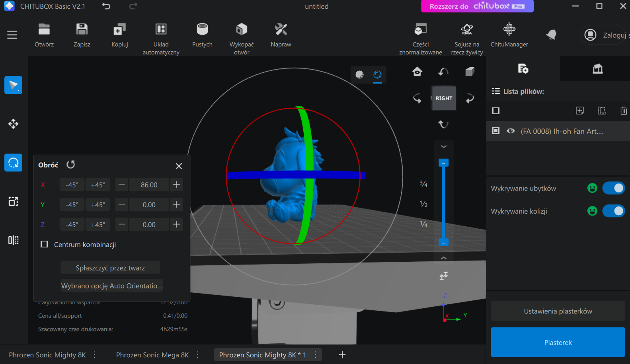Click the trash delete icon in file list
The height and width of the screenshot is (364, 630).
[624, 111]
